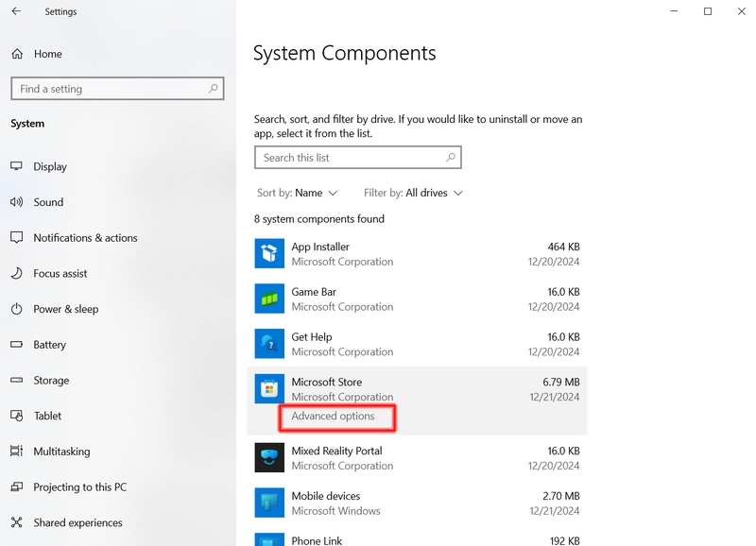Click the Notifications & actions icon
The height and width of the screenshot is (546, 756).
16,238
